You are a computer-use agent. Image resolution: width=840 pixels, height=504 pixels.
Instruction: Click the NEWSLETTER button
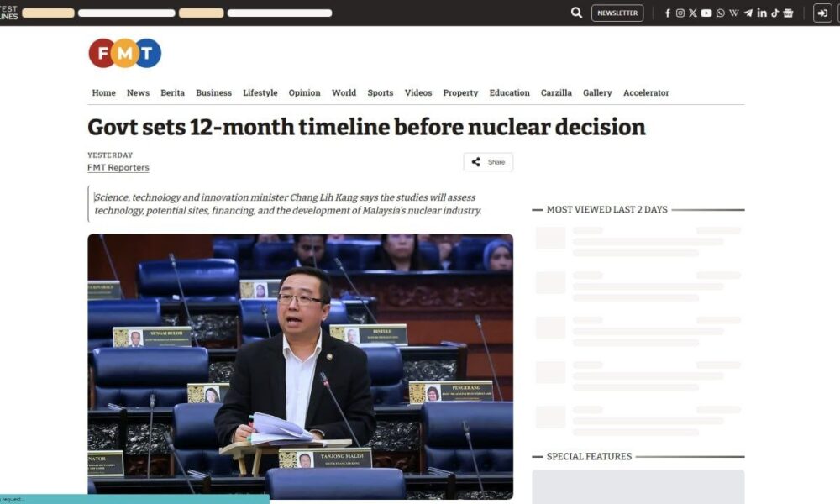click(617, 13)
